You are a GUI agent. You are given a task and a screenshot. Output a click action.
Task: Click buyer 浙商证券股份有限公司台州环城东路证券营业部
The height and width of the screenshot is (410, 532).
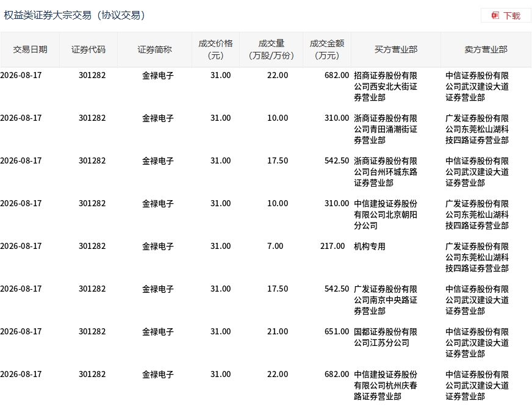pos(386,172)
